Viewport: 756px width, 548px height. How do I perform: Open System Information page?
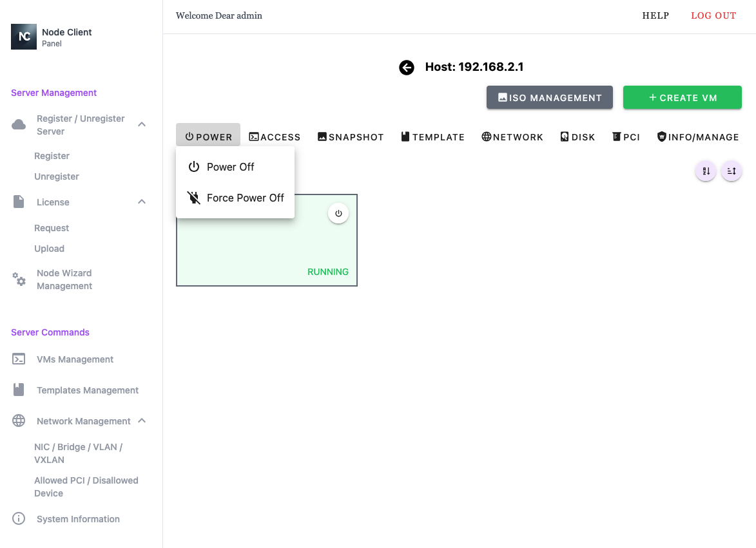[x=78, y=519]
